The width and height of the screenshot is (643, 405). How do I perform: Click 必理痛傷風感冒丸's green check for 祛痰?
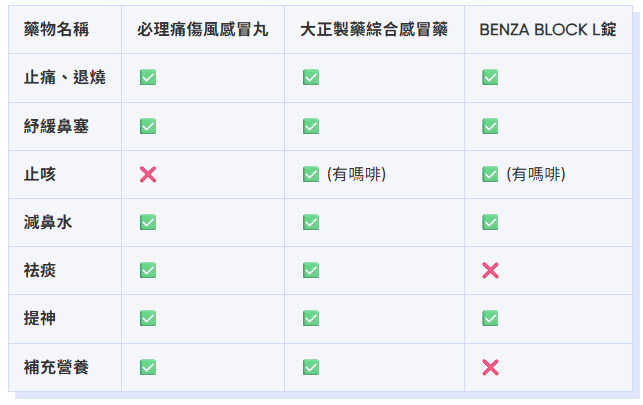click(148, 270)
